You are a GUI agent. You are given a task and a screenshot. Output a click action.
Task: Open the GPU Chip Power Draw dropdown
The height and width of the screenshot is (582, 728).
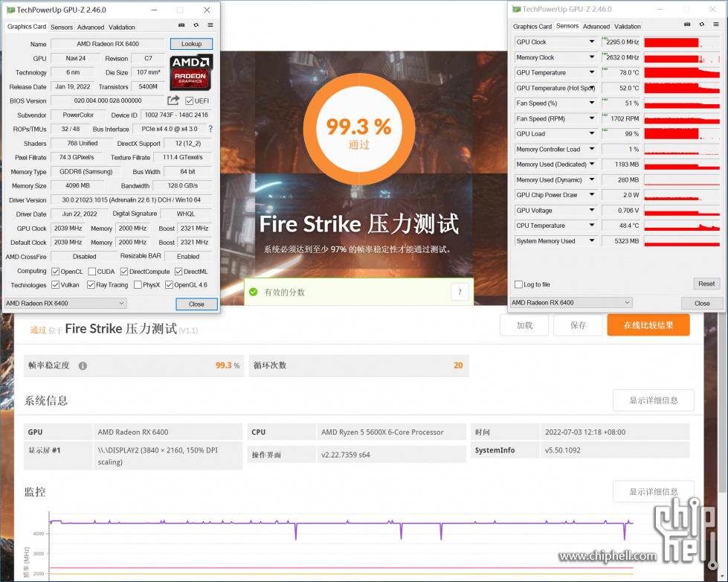[592, 195]
